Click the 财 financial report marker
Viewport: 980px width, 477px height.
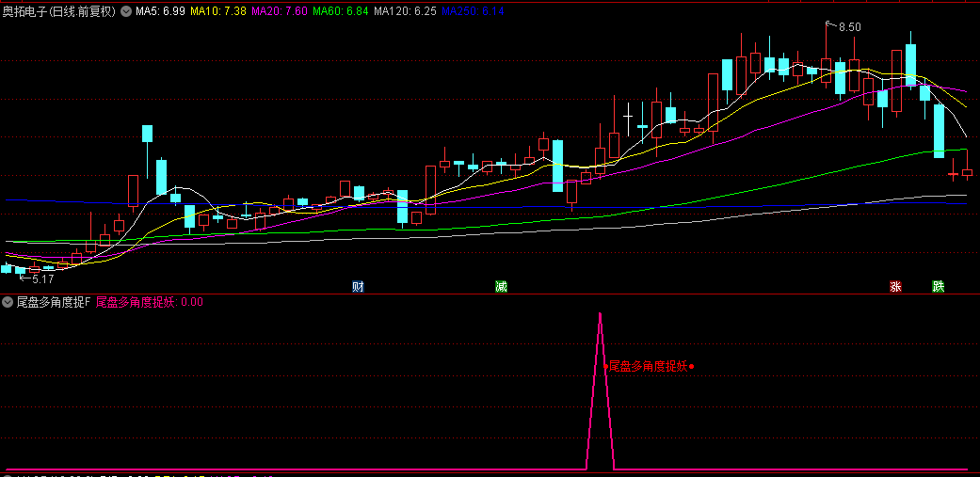point(358,287)
